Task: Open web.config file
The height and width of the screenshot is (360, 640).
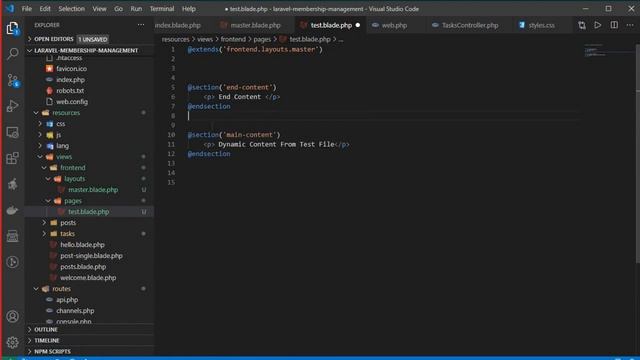Action: [72, 102]
